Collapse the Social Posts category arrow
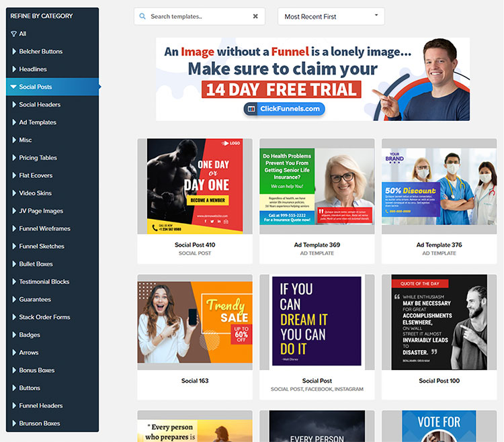This screenshot has height=442, width=504. coord(13,87)
